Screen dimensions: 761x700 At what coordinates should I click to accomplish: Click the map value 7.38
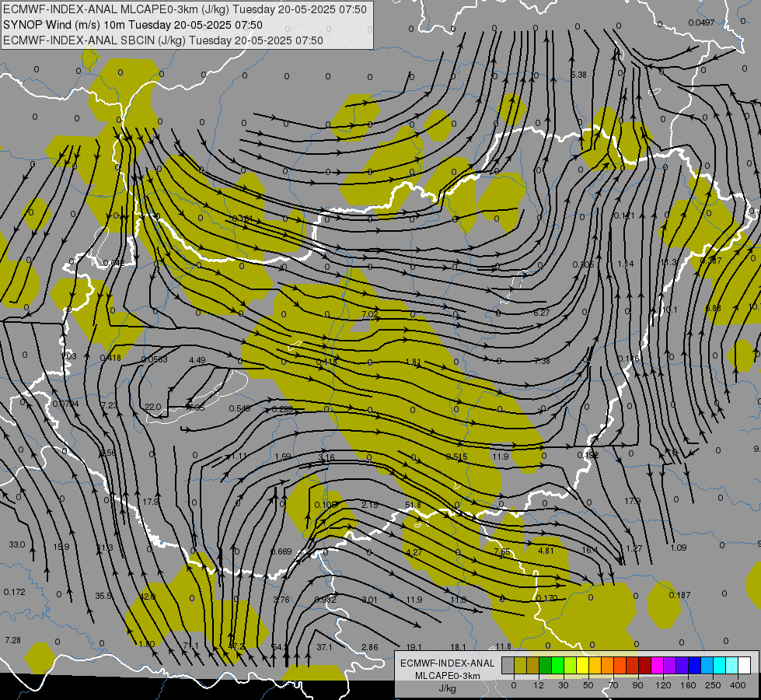pyautogui.click(x=542, y=361)
